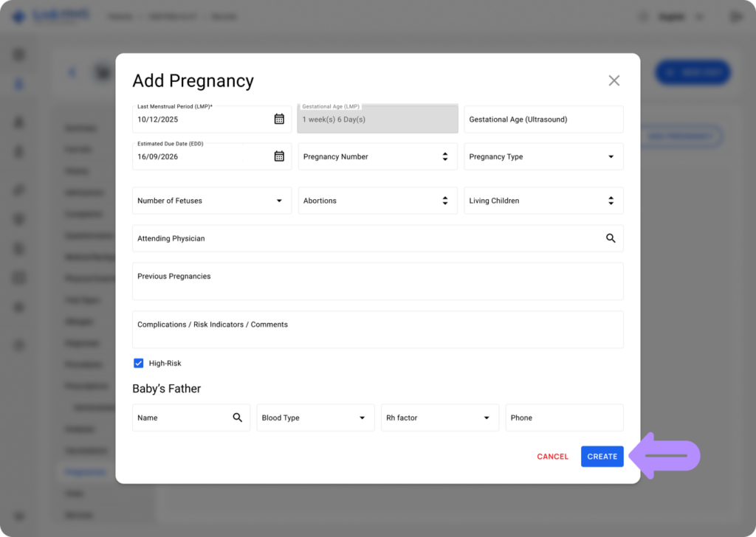Open the Pregnancy Type dropdown

[611, 156]
